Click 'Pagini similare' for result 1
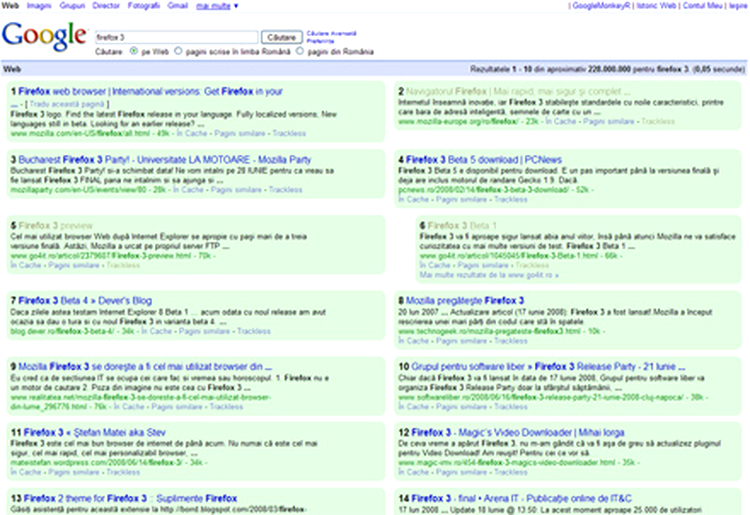This screenshot has height=515, width=750. tap(240, 133)
